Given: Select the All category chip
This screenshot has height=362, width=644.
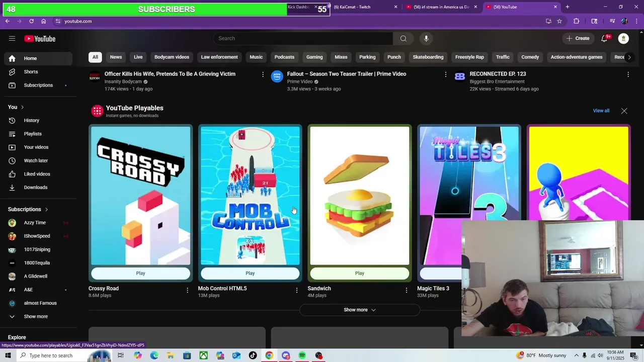Looking at the screenshot, I should click(x=95, y=57).
